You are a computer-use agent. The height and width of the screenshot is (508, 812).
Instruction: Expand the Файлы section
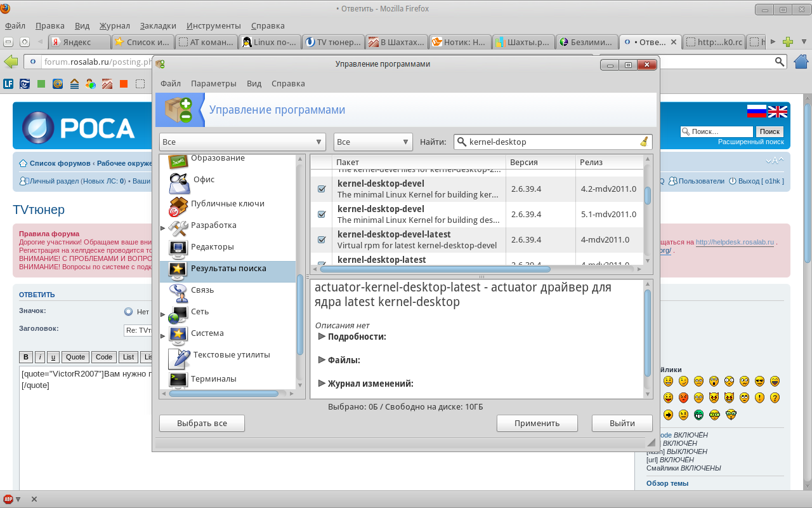coord(322,360)
